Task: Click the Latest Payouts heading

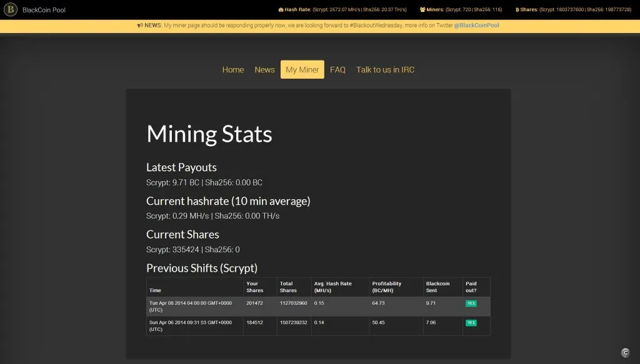Action: tap(181, 167)
